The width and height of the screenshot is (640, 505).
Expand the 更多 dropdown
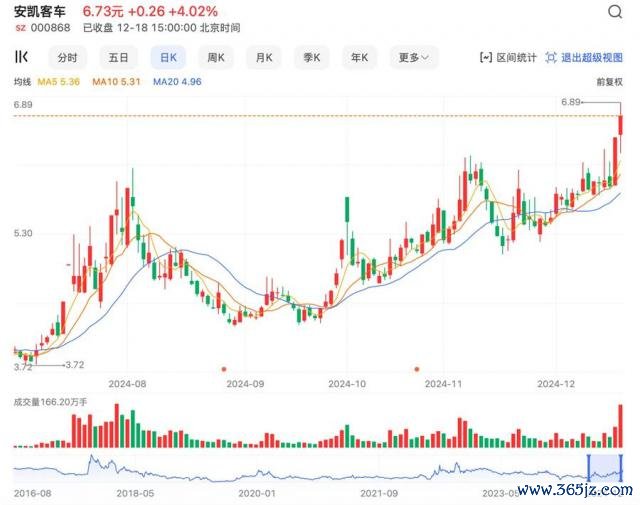point(414,58)
